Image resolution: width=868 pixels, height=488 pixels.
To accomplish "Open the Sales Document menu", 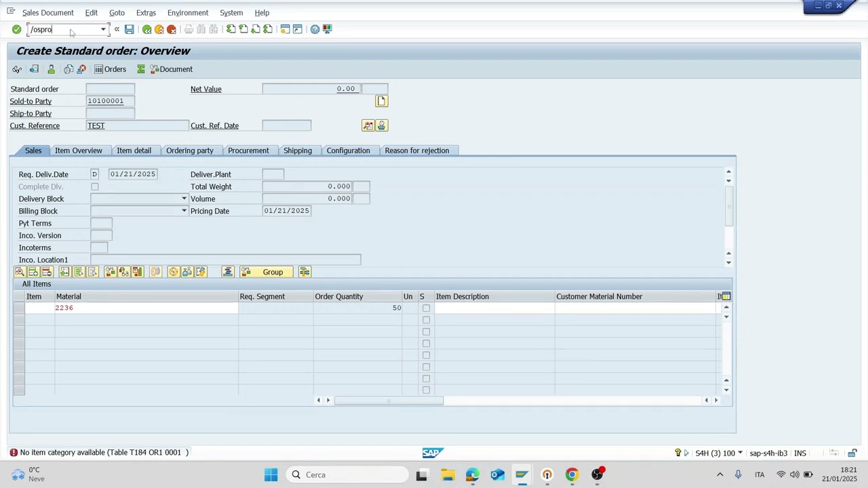I will (x=47, y=13).
